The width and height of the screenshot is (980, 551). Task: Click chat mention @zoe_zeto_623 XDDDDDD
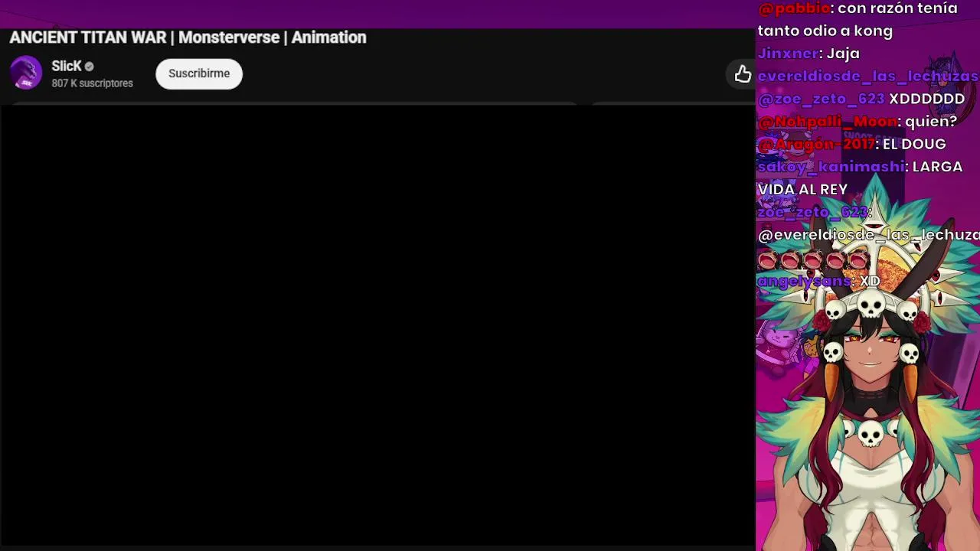[x=861, y=99]
